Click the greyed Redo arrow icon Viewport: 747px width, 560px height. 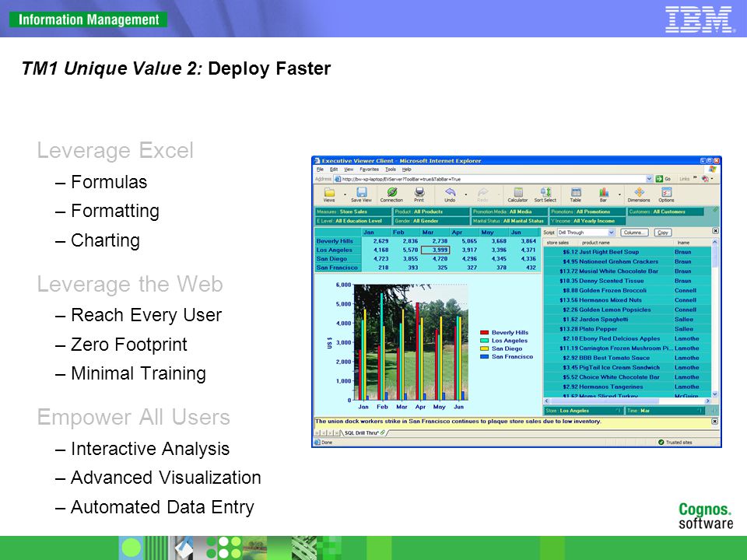(482, 192)
